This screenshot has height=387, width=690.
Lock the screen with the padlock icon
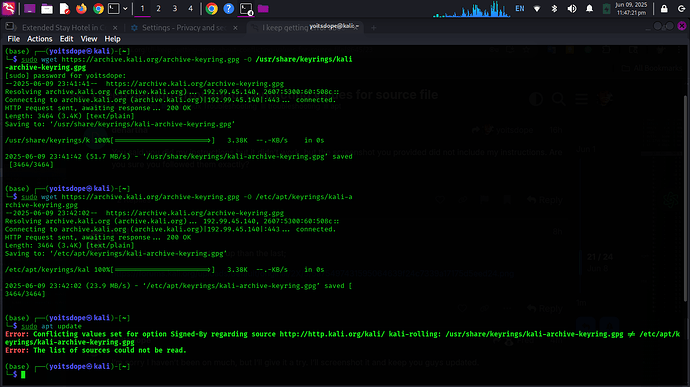tap(664, 8)
